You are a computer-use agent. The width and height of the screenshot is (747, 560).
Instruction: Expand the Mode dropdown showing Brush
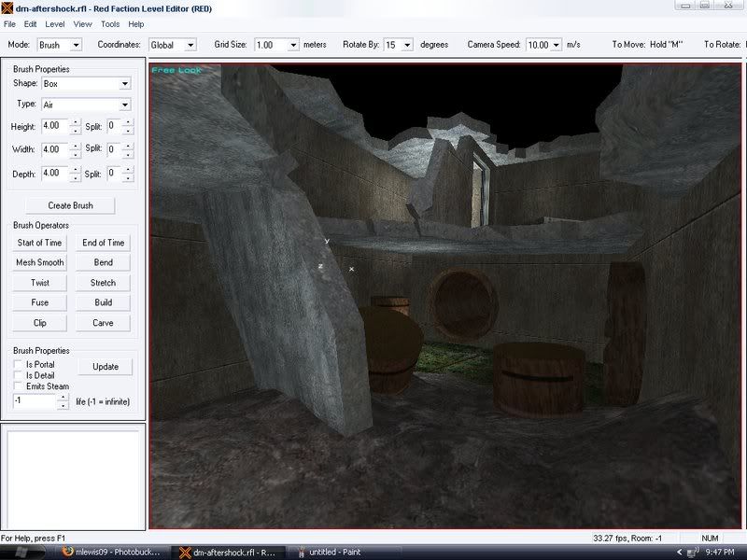76,45
